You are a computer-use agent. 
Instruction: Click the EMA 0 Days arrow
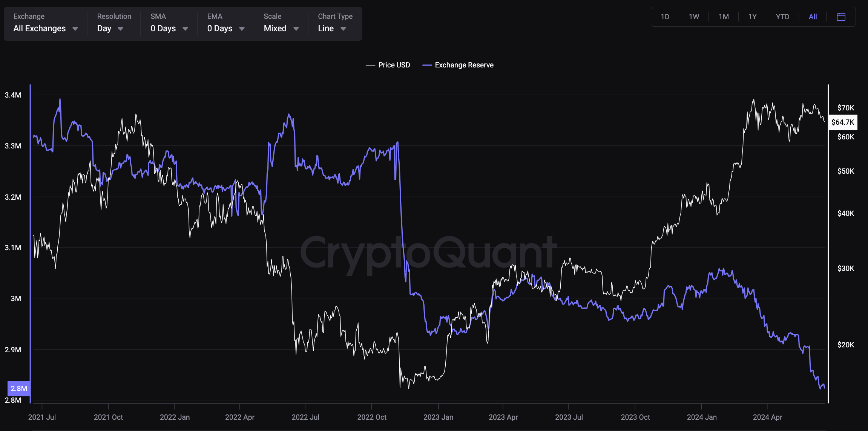(x=242, y=29)
